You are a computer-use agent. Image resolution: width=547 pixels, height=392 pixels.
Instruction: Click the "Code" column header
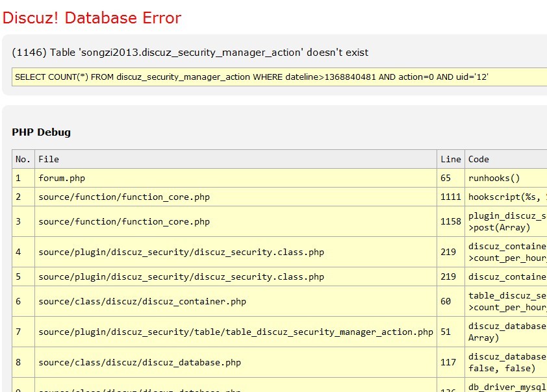tap(506, 159)
